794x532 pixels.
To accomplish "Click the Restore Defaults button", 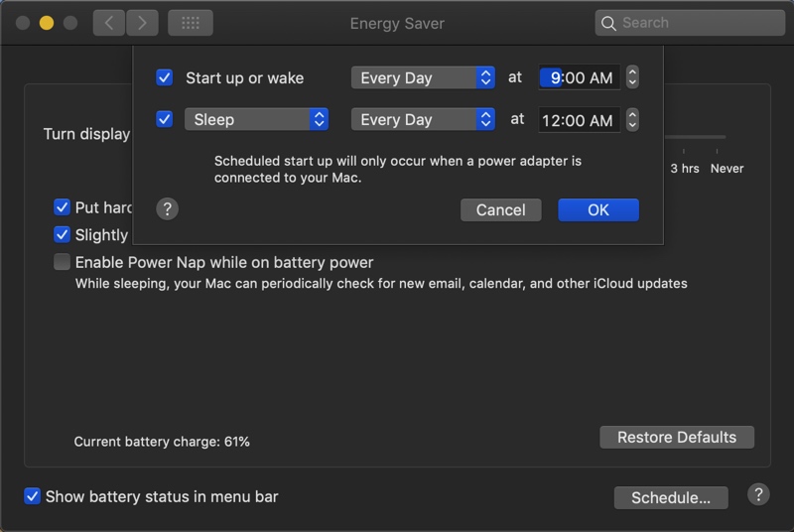I will pyautogui.click(x=677, y=438).
